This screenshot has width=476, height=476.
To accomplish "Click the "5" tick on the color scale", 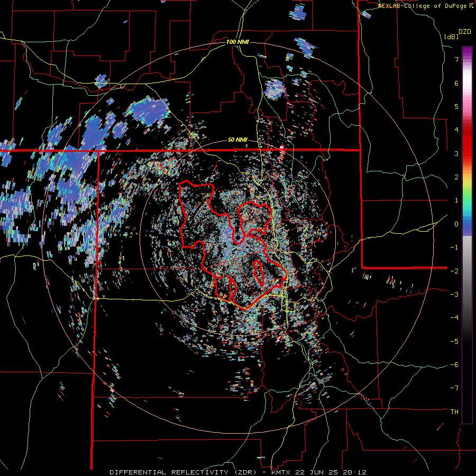I will pos(456,106).
